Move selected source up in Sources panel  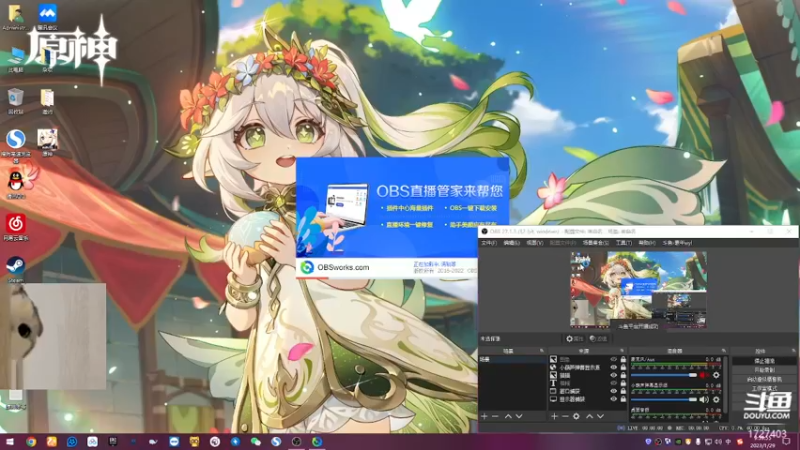coord(589,416)
